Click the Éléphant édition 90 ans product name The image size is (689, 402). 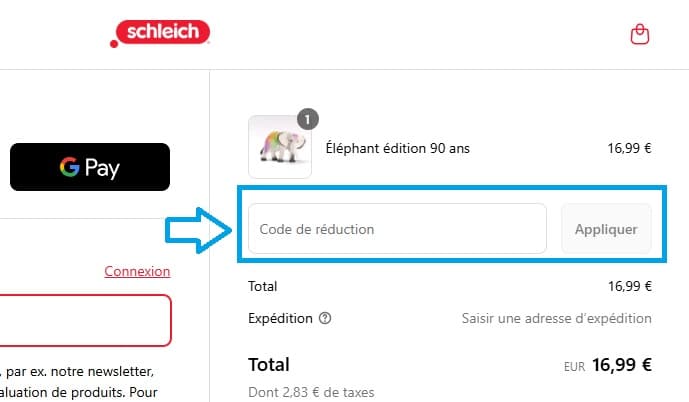tap(397, 149)
